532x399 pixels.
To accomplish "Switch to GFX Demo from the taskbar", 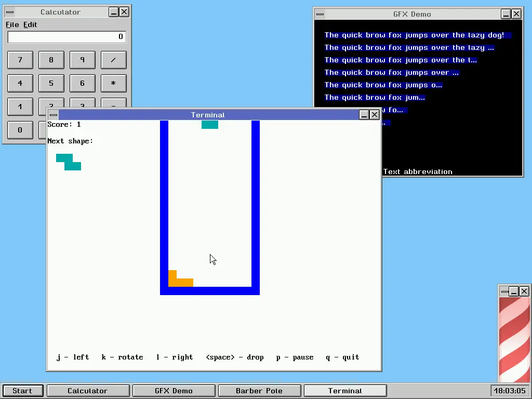I will [x=174, y=391].
